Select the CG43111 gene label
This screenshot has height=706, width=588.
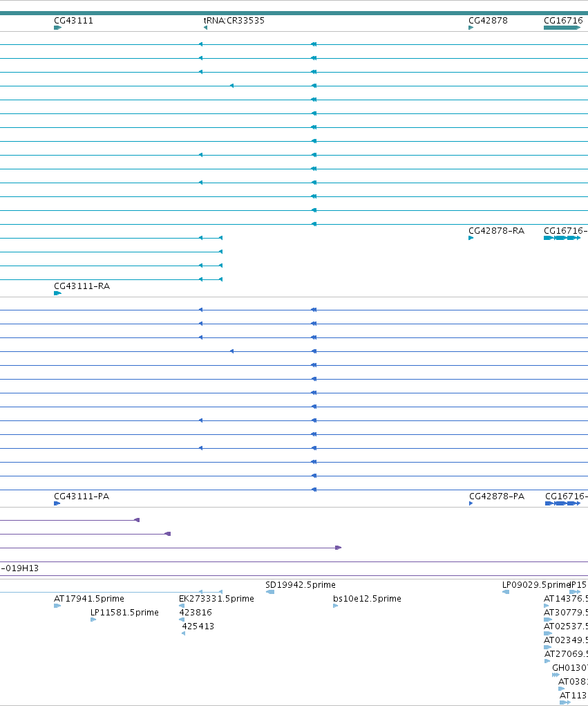coord(73,21)
